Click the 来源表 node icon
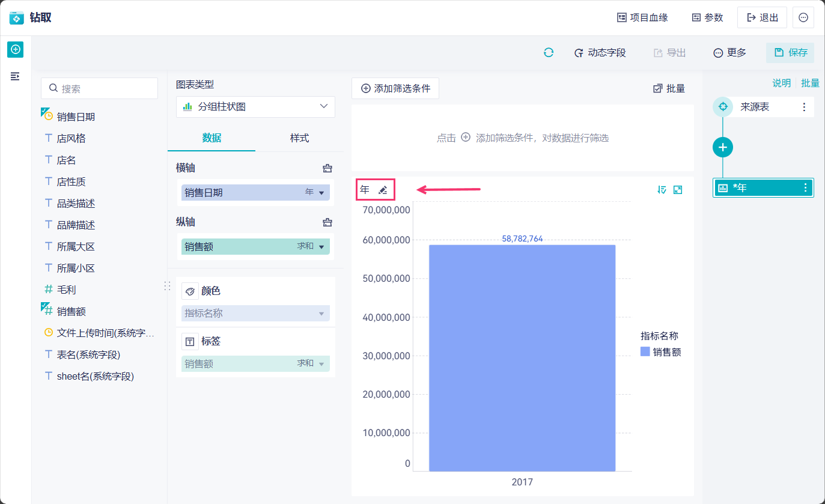This screenshot has width=825, height=504. (x=723, y=107)
